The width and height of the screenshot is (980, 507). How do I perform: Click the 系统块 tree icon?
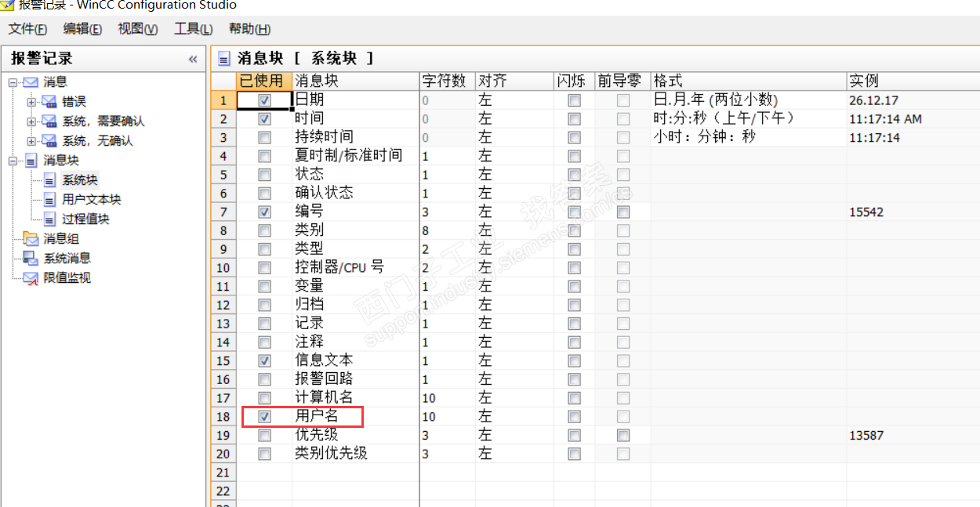(50, 180)
